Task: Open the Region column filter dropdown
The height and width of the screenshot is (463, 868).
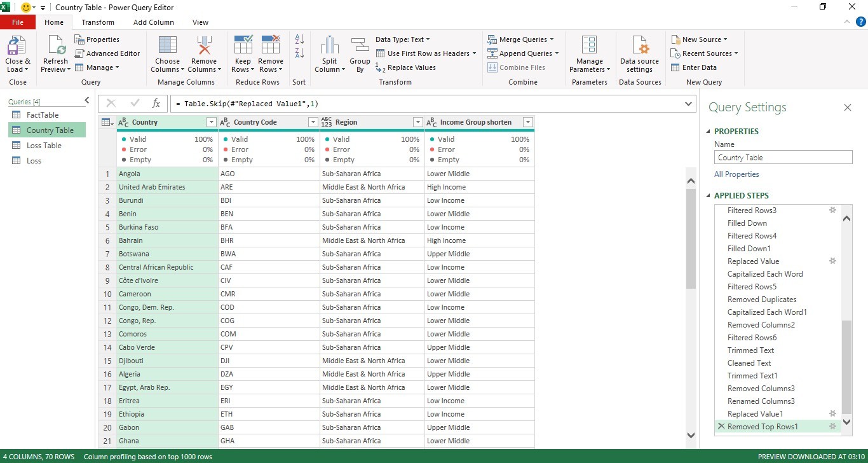Action: 417,122
